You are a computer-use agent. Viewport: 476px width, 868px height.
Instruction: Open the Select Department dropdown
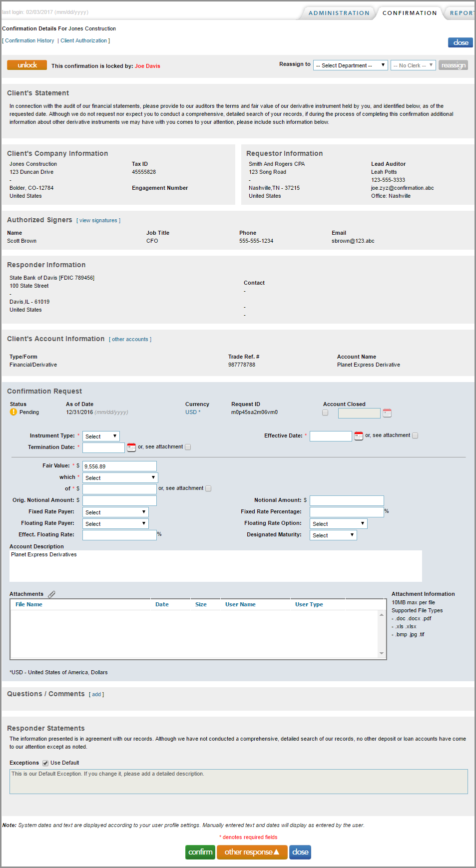click(x=350, y=65)
